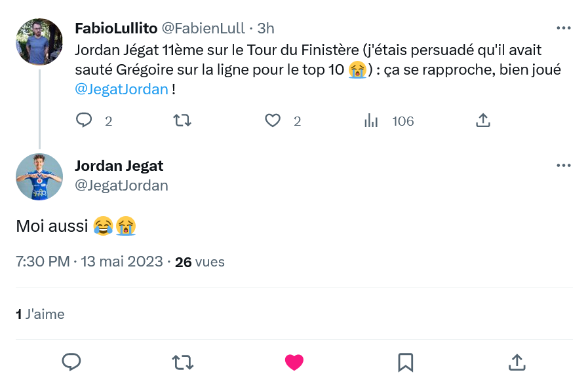Screen dimensions: 588x385
Task: Retweet Jordan Jegat's reply
Action: (182, 361)
